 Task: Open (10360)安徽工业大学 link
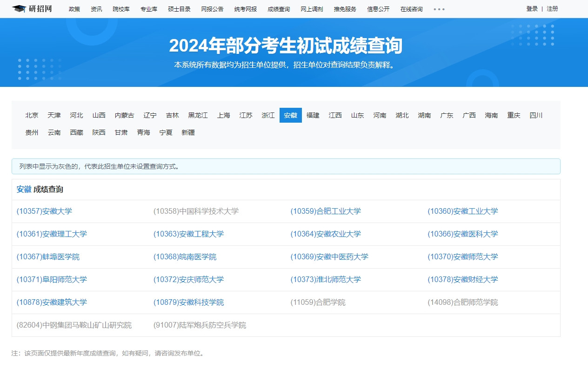coord(463,211)
